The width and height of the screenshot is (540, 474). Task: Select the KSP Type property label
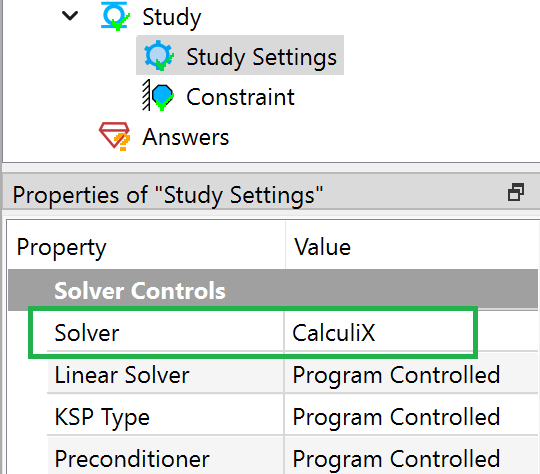(x=102, y=417)
